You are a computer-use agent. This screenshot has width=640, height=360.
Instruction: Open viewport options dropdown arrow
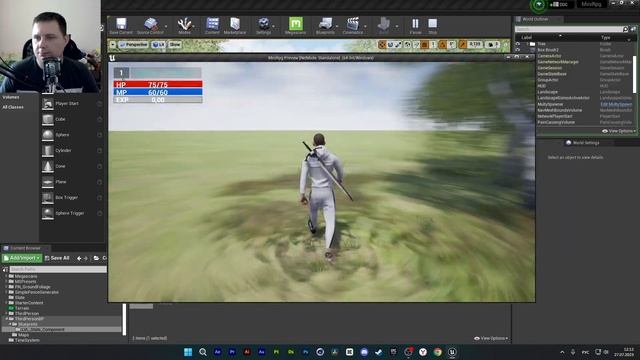[x=113, y=44]
